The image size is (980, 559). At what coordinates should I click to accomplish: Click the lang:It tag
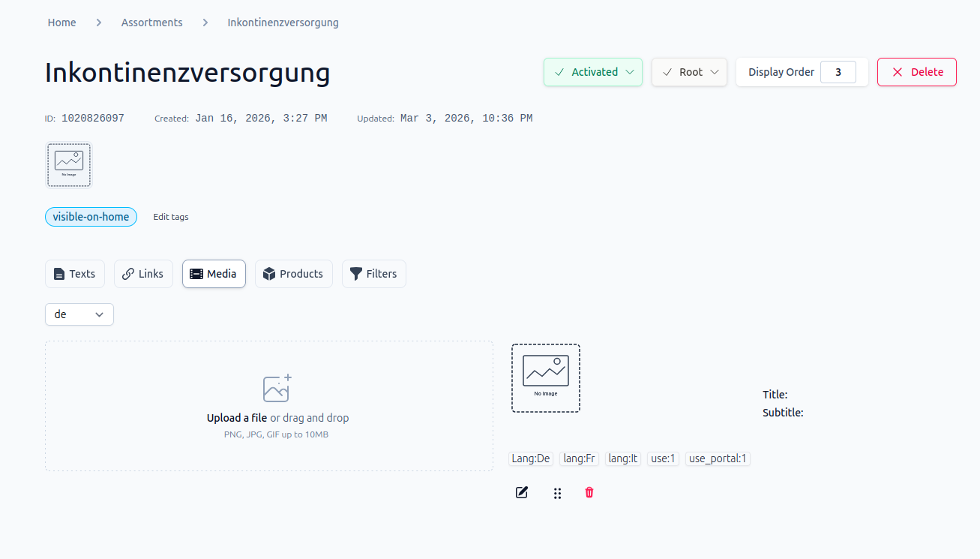623,458
